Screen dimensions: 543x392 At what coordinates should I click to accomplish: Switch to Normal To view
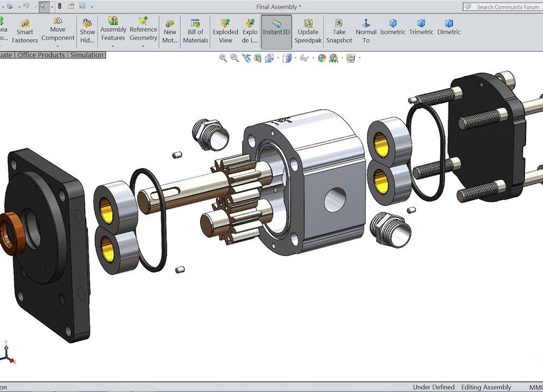click(x=366, y=31)
